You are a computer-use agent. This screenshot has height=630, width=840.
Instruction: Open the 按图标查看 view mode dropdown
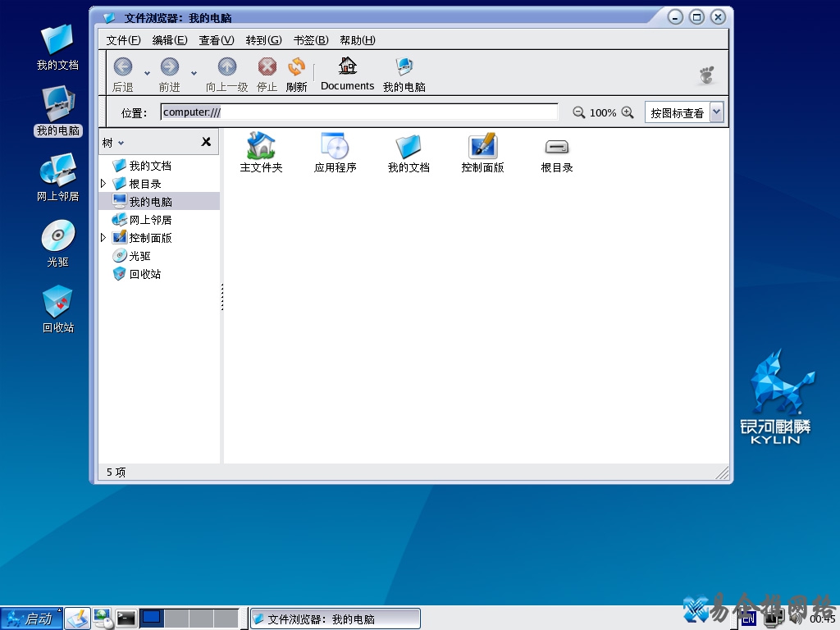[x=716, y=112]
